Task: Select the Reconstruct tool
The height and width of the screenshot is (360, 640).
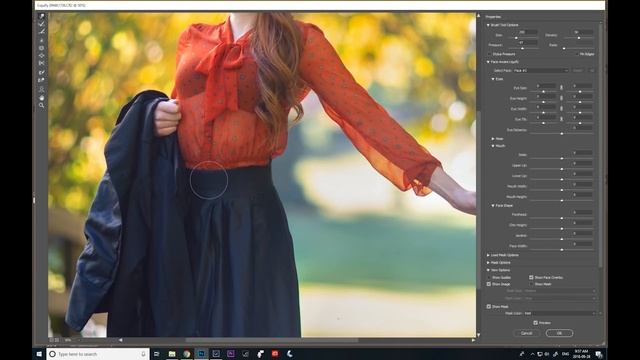Action: (41, 24)
